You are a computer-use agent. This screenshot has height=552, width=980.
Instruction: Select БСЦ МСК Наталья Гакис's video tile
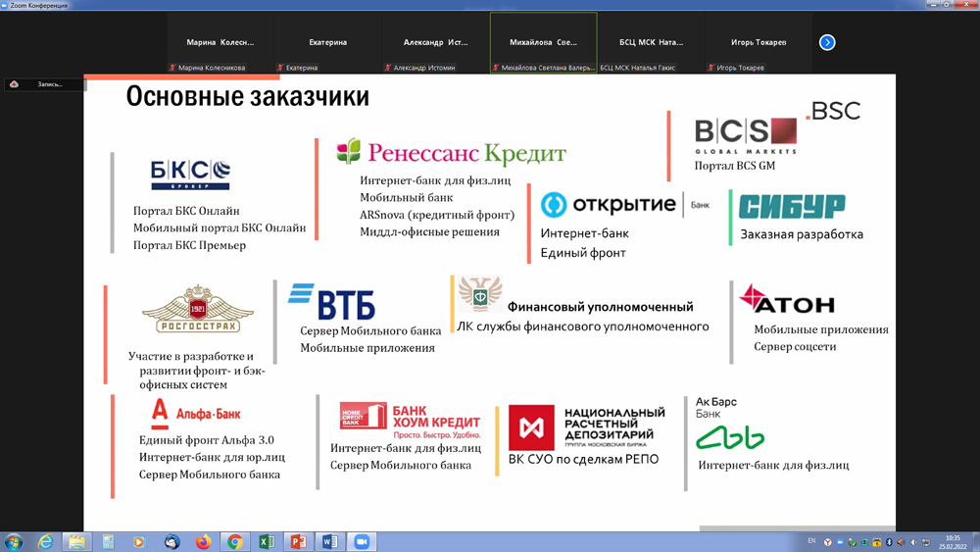pos(652,42)
